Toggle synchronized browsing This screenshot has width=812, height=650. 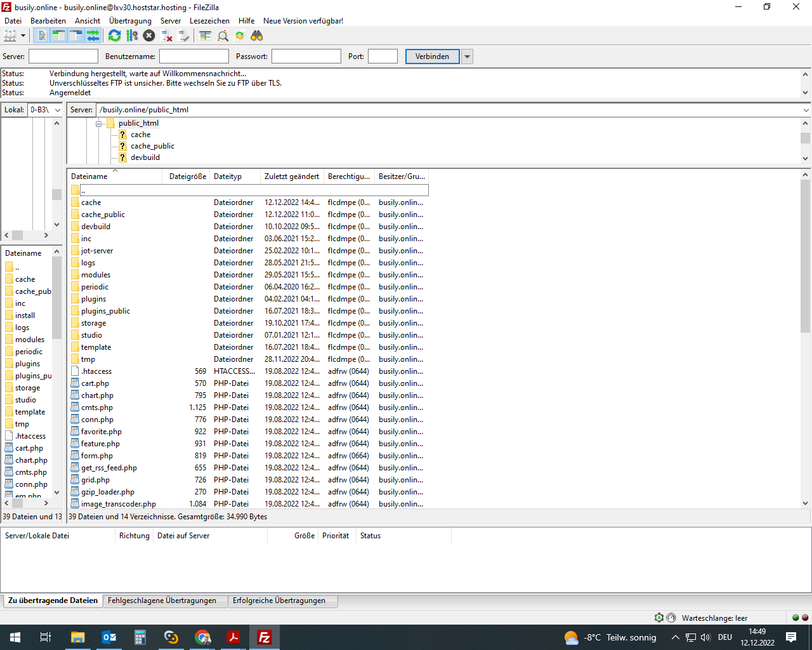point(240,36)
